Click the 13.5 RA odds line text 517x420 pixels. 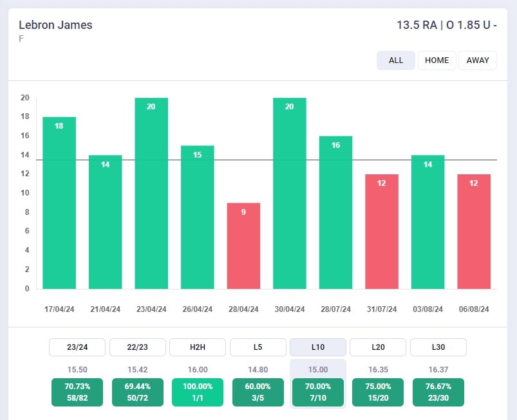tap(446, 25)
